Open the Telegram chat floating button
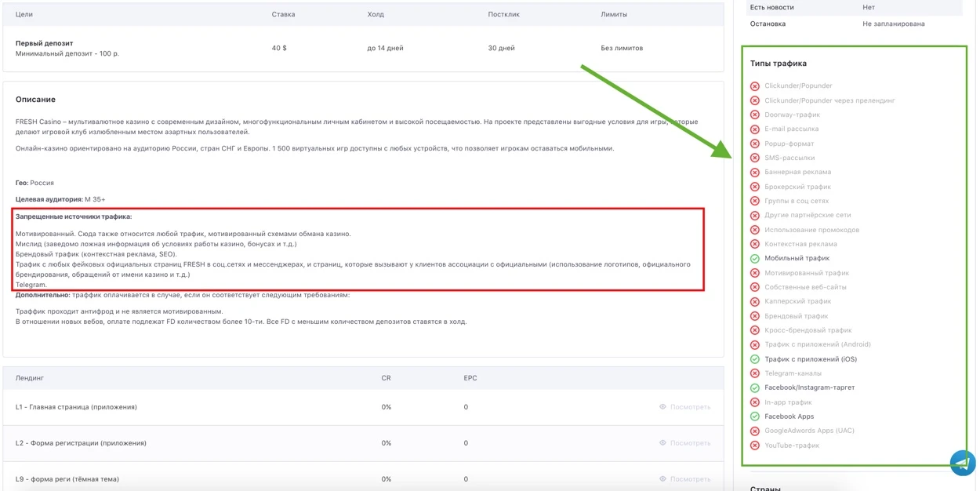Screen dimensions: 980x491 (963, 463)
